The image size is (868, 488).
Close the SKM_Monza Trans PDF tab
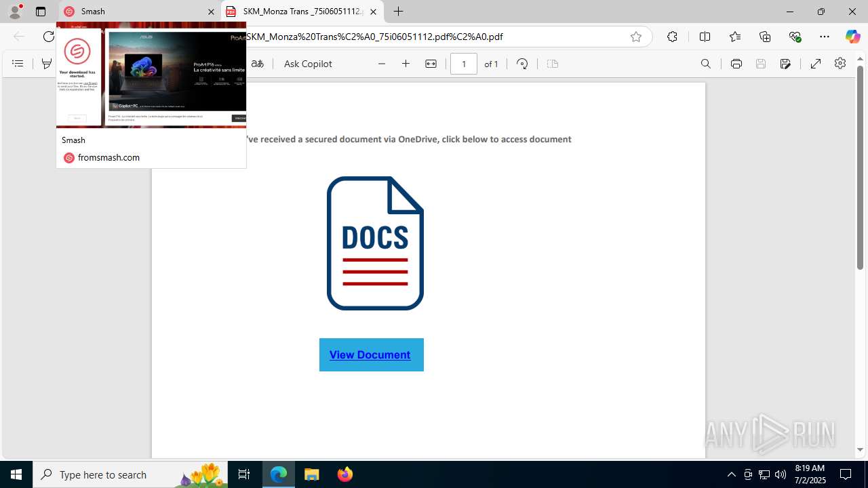373,12
